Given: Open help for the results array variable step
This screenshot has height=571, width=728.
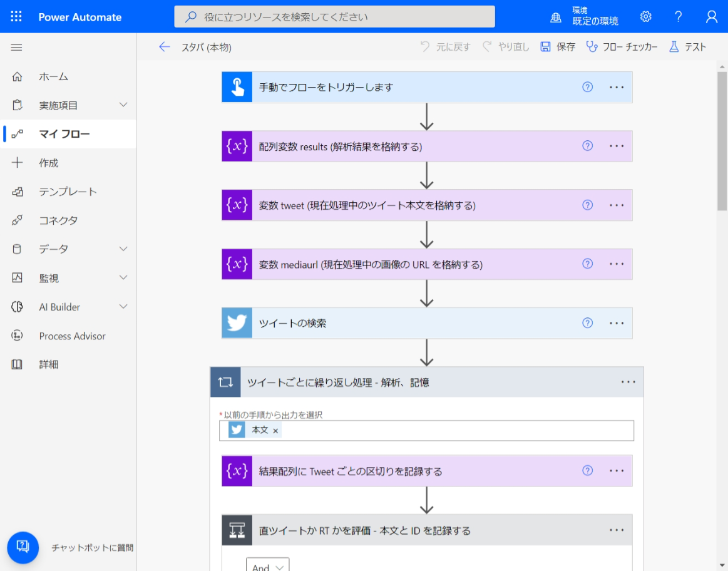Looking at the screenshot, I should click(x=587, y=146).
